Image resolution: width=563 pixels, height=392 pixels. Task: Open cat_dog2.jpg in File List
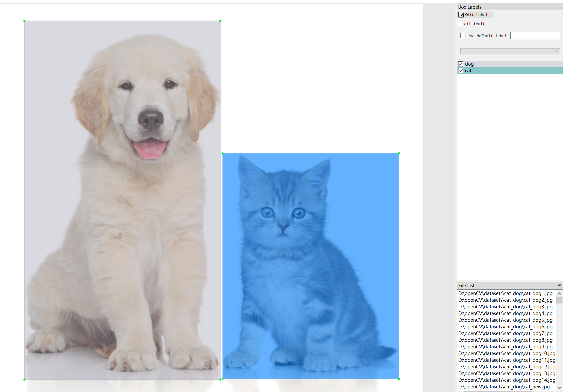click(505, 300)
